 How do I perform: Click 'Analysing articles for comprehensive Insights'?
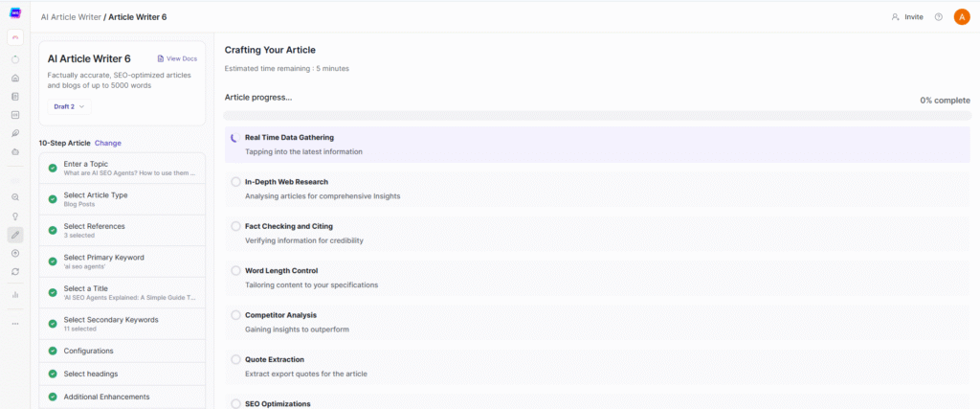coord(323,196)
